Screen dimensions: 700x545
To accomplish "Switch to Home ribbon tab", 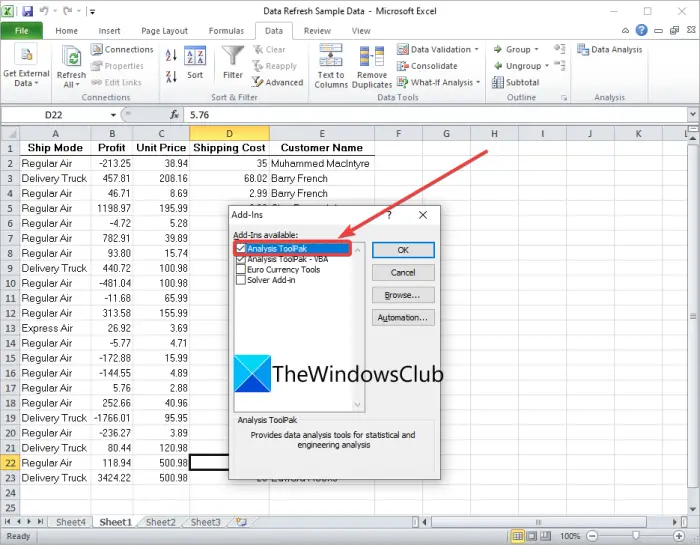I will coord(67,30).
